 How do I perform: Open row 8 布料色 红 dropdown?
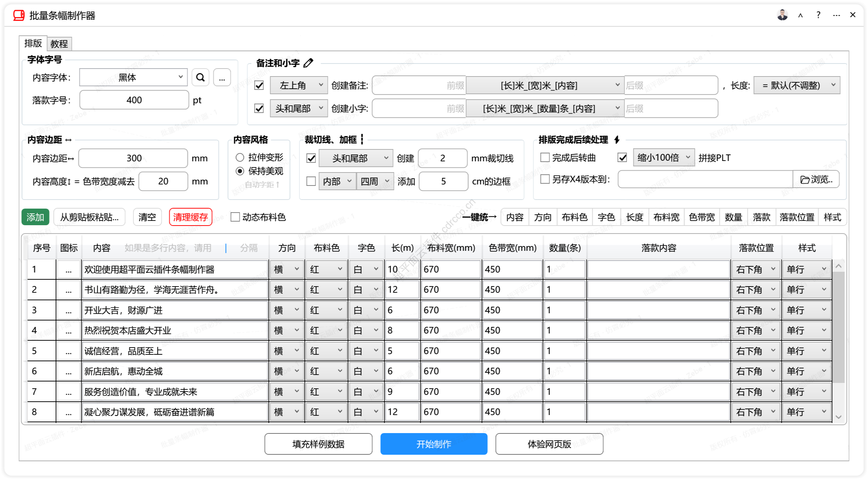tap(327, 412)
